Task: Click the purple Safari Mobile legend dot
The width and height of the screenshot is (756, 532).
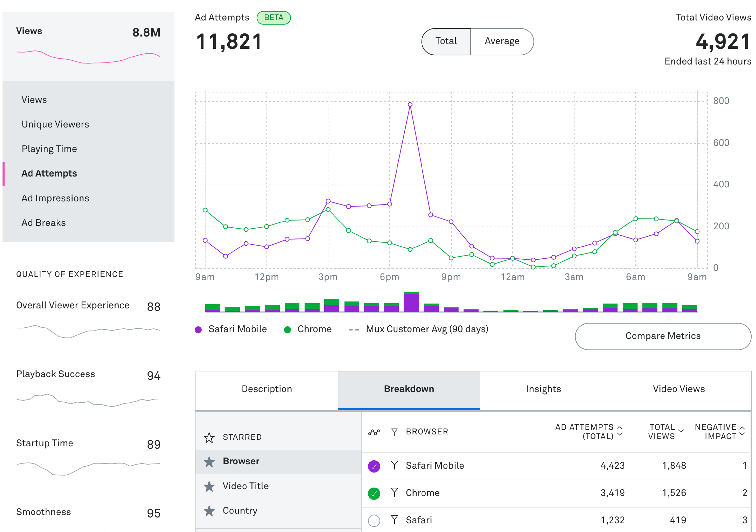Action: point(198,330)
